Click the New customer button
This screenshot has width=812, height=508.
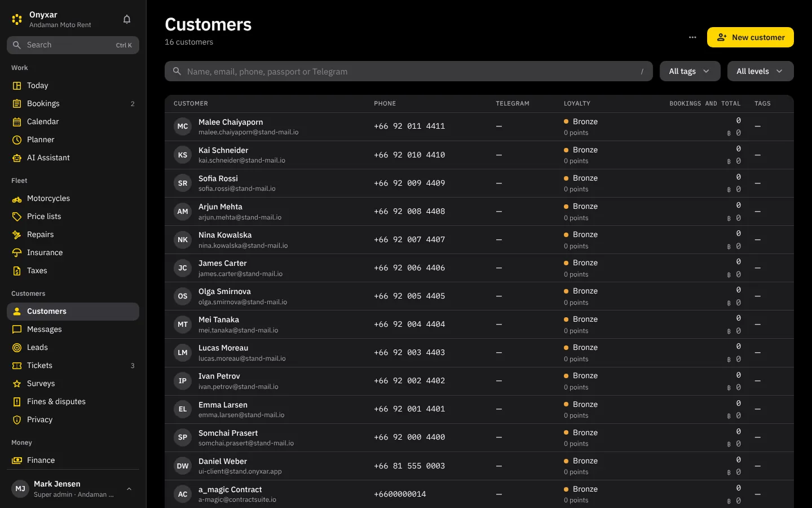click(751, 37)
